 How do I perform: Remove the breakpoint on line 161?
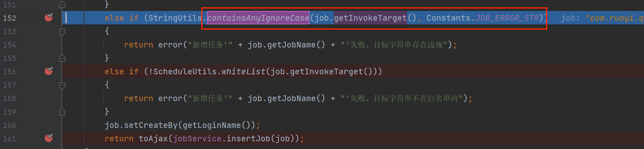click(x=49, y=138)
